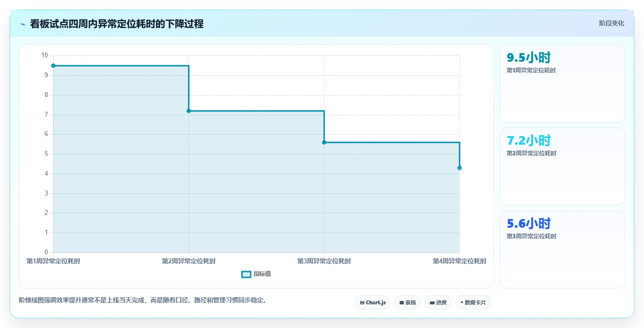
Task: Select the 表格 tag button
Action: [x=407, y=302]
